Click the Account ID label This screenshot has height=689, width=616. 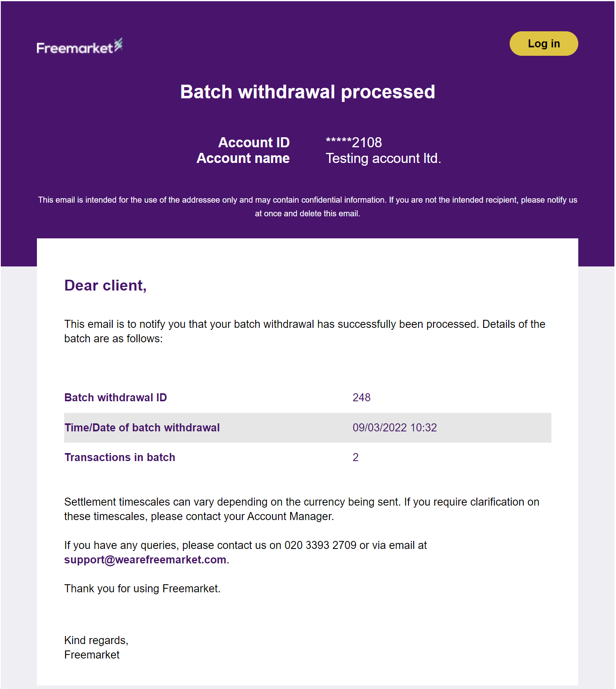click(254, 142)
